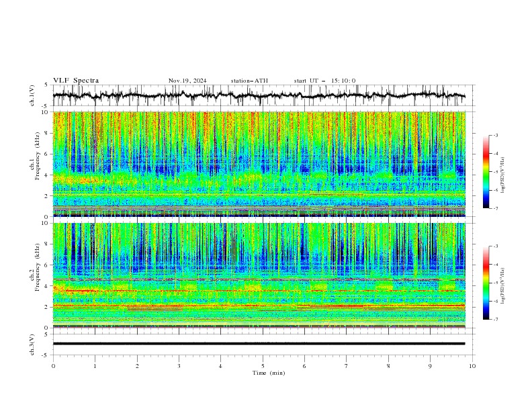
Task: Click the ch.3 flat waveform trace
Action: [x=259, y=344]
